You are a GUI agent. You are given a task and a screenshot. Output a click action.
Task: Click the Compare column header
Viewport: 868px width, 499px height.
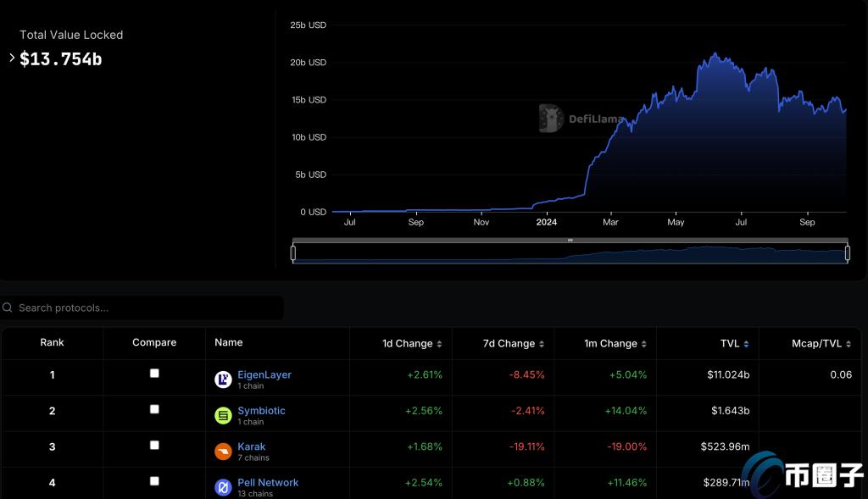pos(154,342)
